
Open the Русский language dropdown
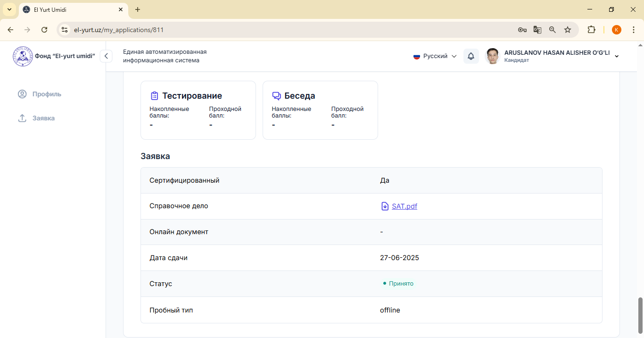click(x=435, y=56)
